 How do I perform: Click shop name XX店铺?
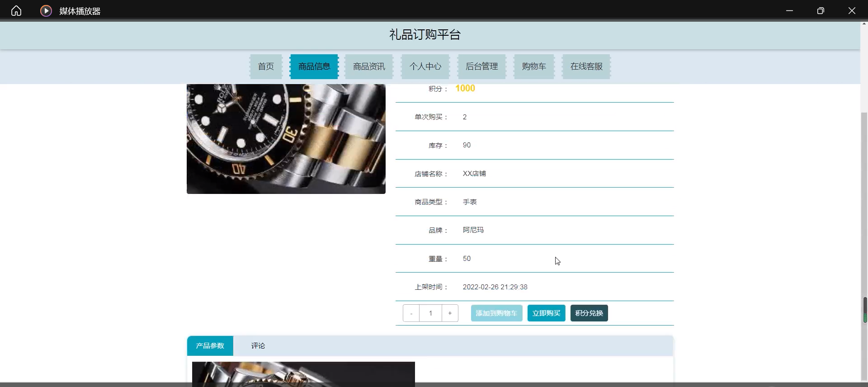(474, 174)
